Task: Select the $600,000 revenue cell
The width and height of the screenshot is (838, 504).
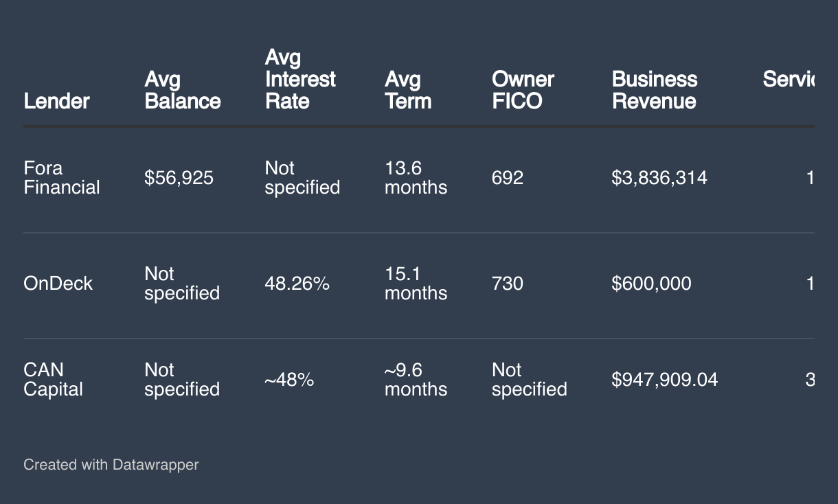Action: tap(651, 284)
